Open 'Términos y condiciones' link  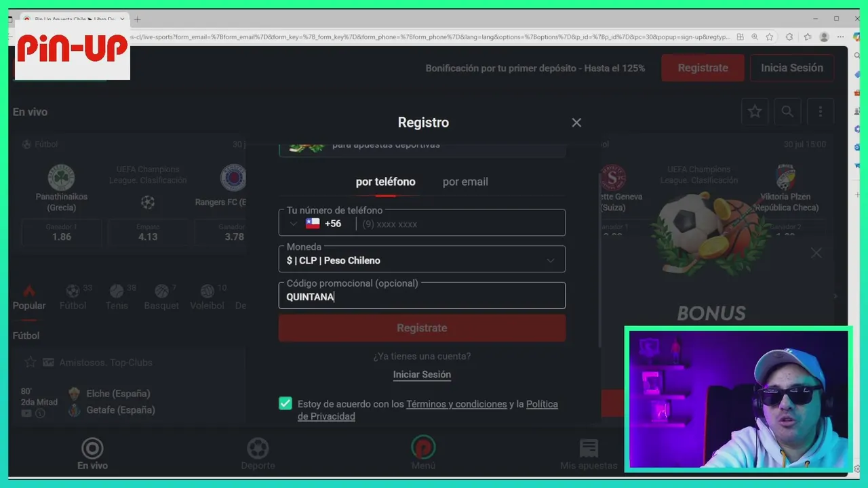tap(456, 404)
